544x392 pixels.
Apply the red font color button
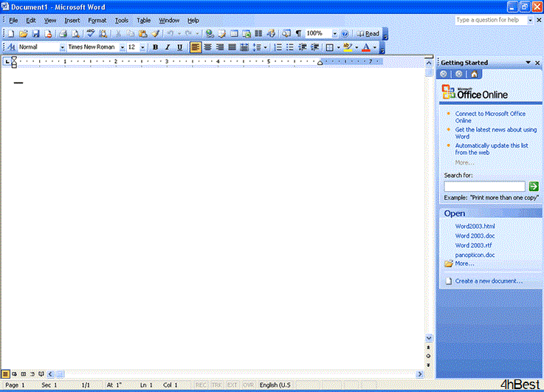tap(366, 47)
